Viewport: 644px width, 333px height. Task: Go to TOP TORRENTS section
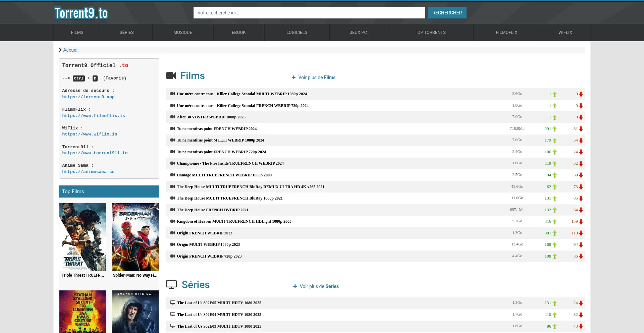tap(430, 33)
